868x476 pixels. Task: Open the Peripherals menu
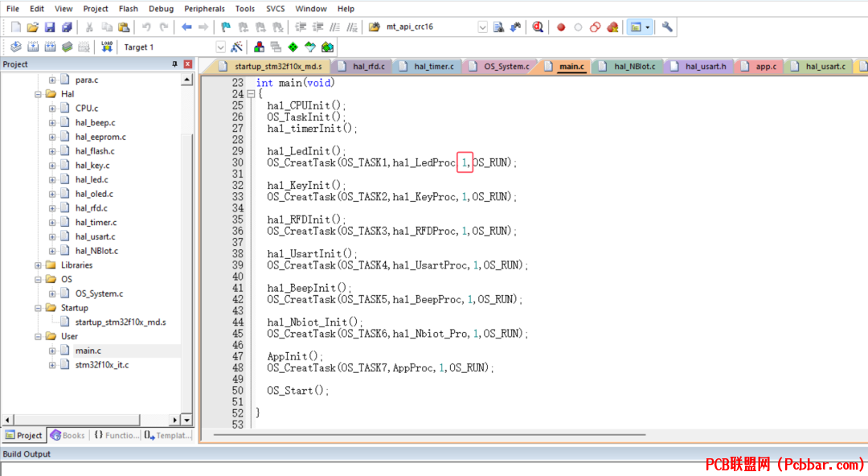point(204,9)
